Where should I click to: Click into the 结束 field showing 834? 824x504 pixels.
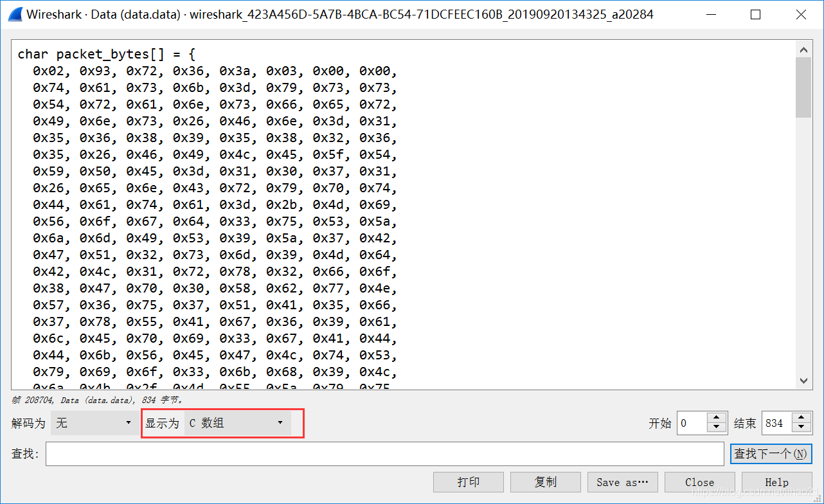[776, 423]
